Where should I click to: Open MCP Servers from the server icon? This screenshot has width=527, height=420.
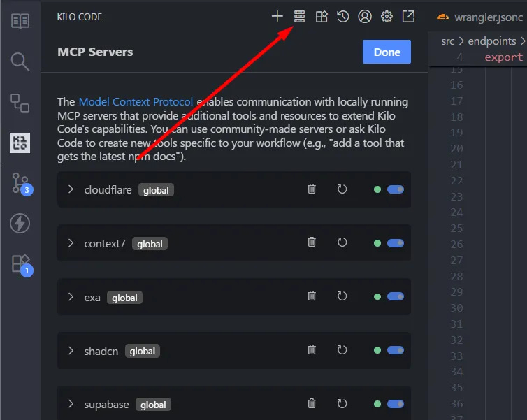(x=299, y=16)
